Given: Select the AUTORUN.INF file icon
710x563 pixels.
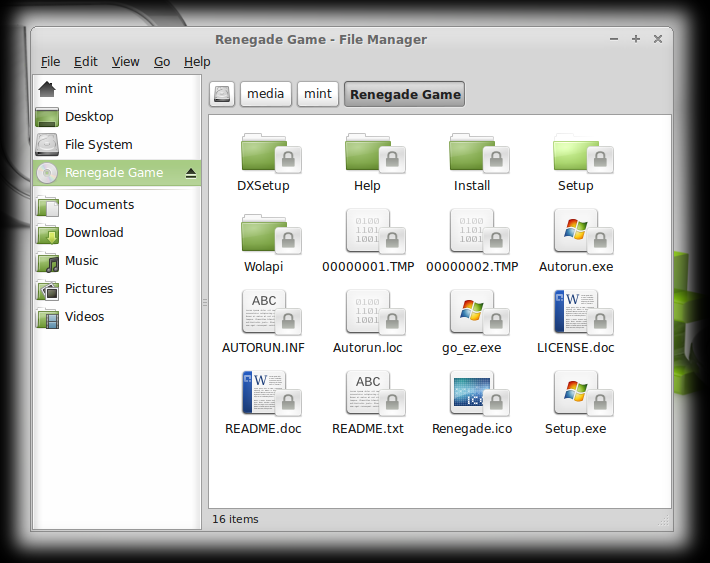Looking at the screenshot, I should tap(264, 315).
